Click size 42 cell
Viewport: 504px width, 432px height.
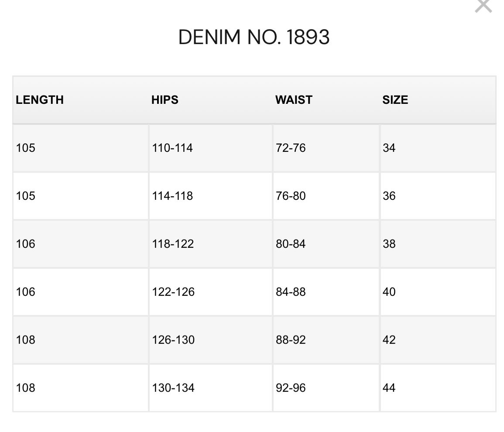[x=389, y=340]
